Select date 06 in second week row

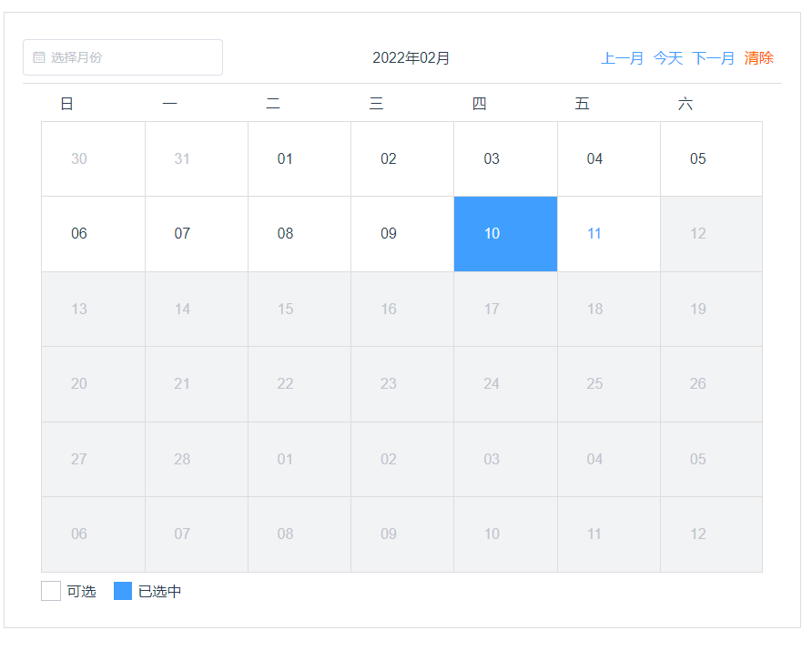pos(93,234)
